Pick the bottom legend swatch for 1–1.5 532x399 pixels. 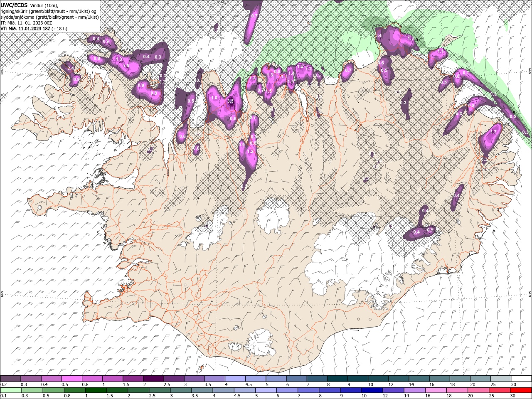pyautogui.click(x=96, y=390)
